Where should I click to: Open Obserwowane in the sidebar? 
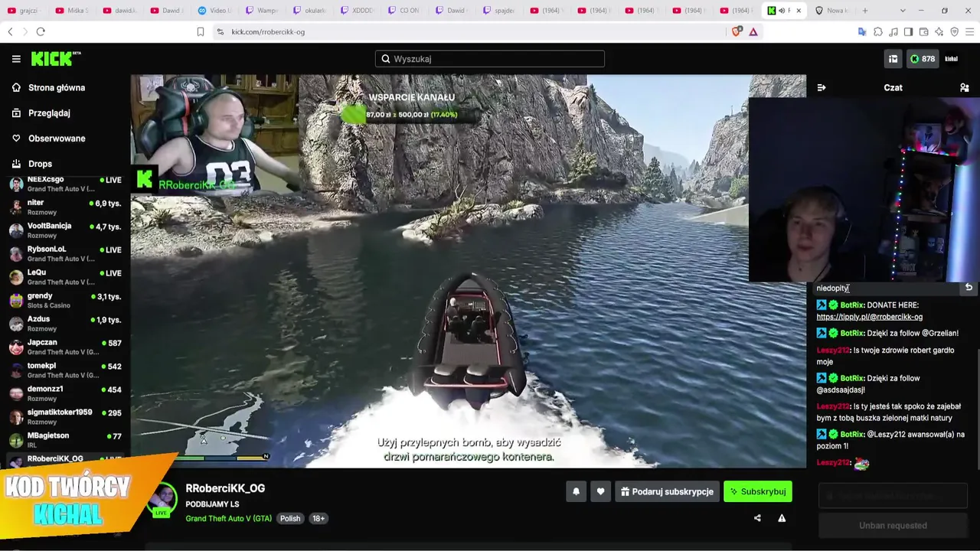[x=57, y=139]
